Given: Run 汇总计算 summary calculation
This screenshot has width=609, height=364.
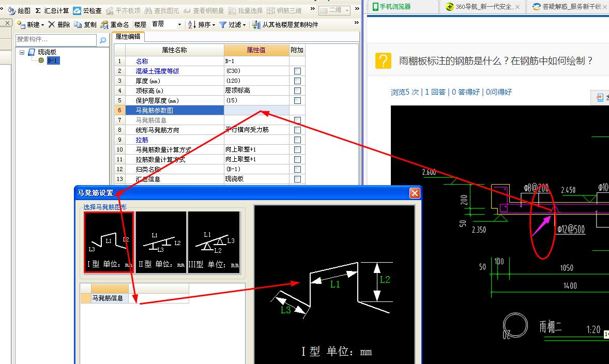Looking at the screenshot, I should [x=52, y=10].
